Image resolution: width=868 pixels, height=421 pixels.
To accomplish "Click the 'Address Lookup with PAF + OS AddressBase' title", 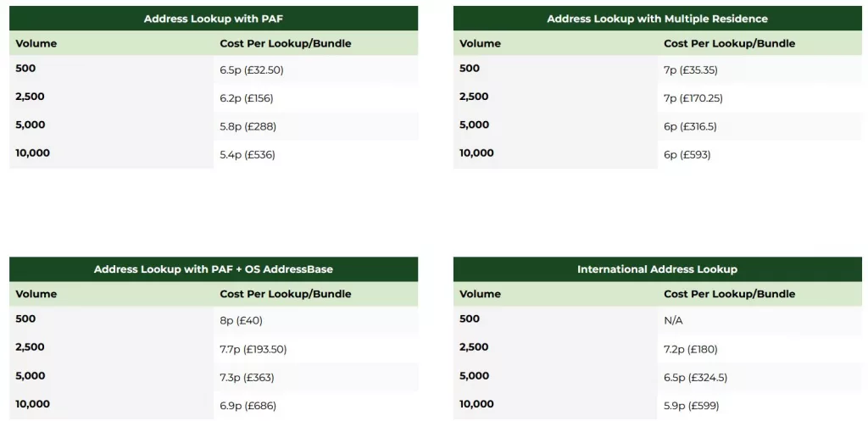I will pos(213,269).
